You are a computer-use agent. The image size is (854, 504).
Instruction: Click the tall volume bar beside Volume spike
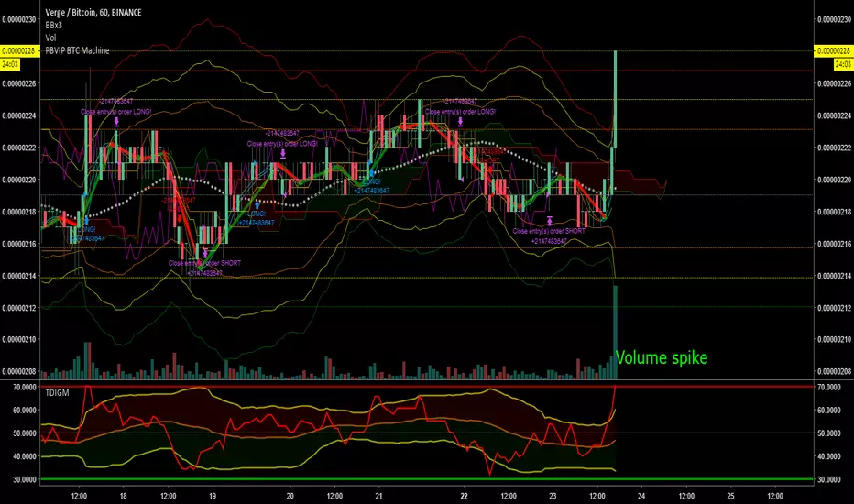tap(616, 333)
